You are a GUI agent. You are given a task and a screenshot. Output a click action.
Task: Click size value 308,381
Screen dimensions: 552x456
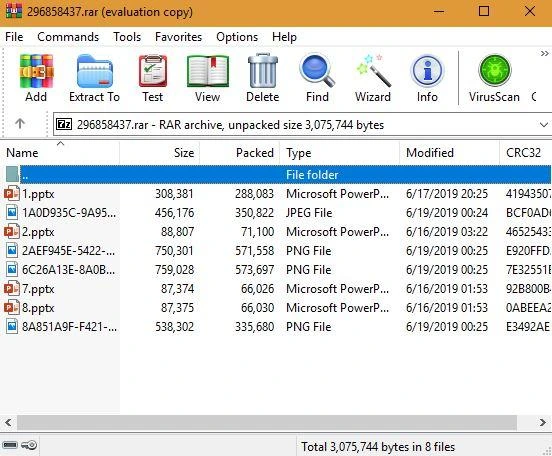click(175, 194)
